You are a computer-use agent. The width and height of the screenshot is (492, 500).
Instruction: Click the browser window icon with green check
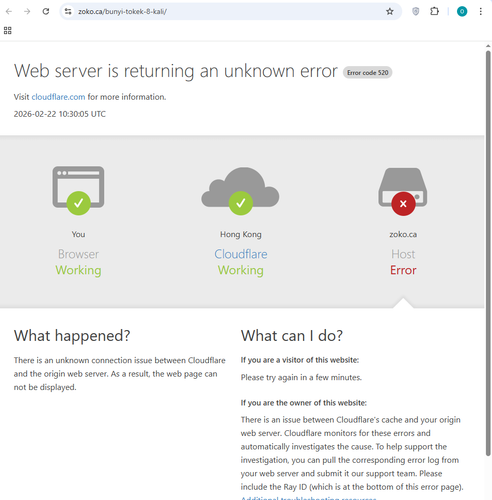78,190
